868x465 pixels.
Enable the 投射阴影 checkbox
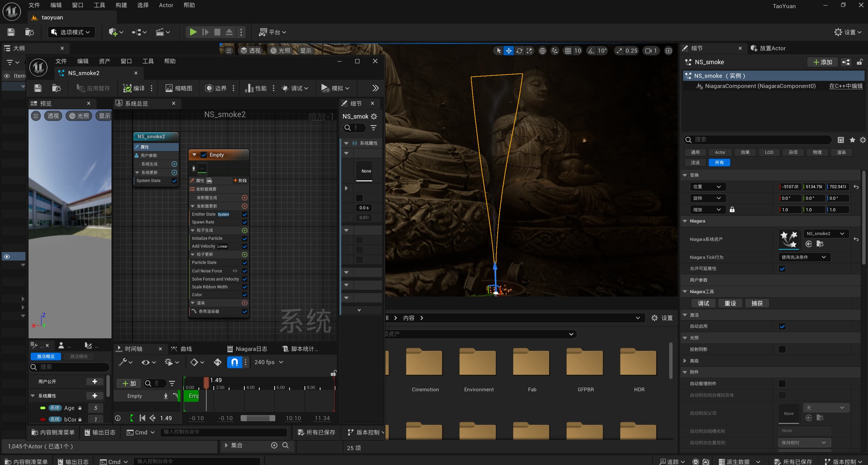782,349
